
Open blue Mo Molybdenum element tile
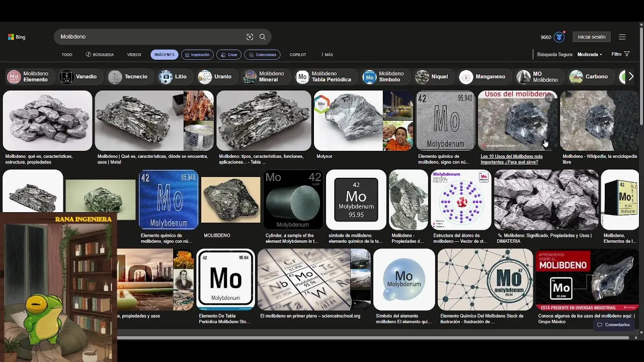[x=169, y=200]
